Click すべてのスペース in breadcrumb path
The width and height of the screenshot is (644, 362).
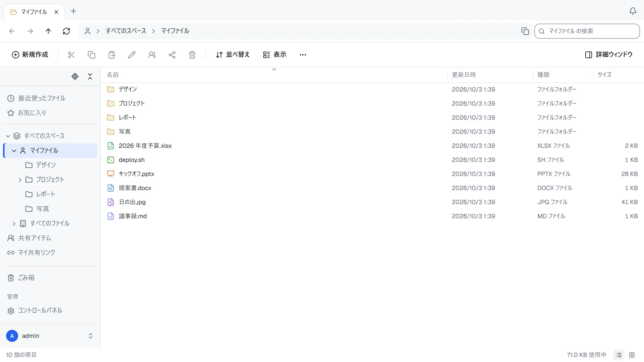(x=126, y=31)
